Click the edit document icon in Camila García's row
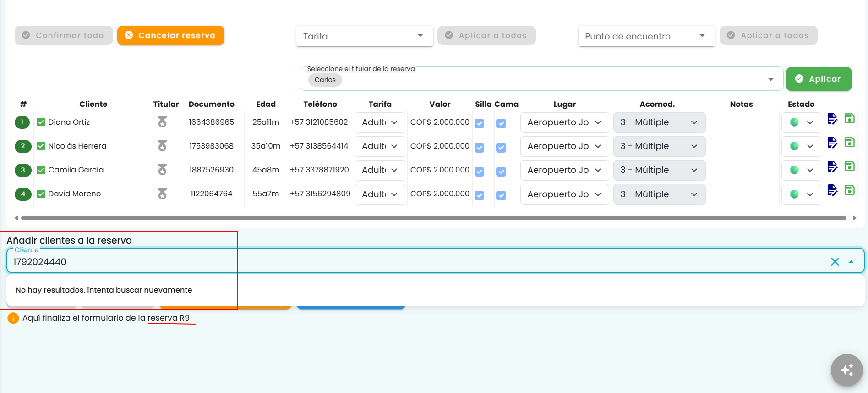The image size is (868, 393). click(832, 166)
